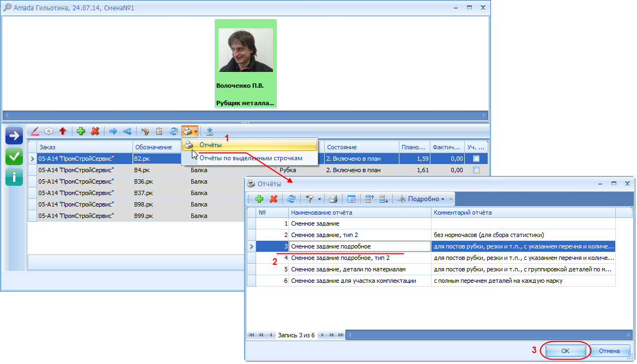Click the funnel filter icon in Отчёты
The width and height of the screenshot is (637, 364).
[310, 199]
